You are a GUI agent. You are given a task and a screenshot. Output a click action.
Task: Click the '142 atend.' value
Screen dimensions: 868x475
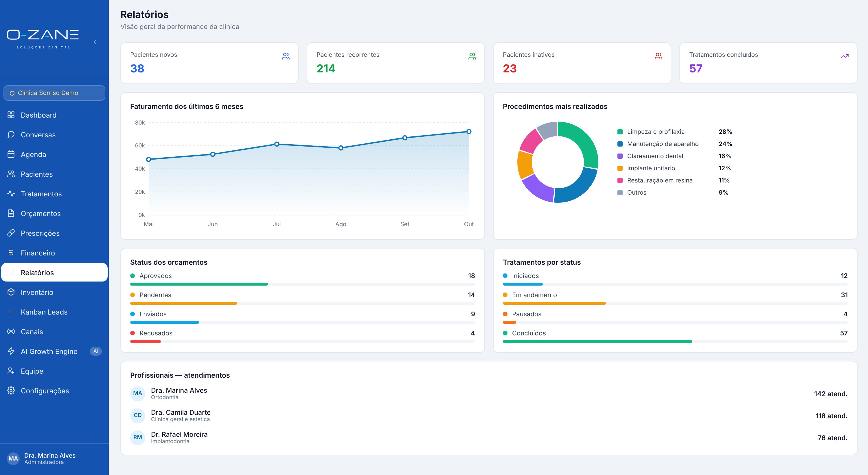coord(831,394)
